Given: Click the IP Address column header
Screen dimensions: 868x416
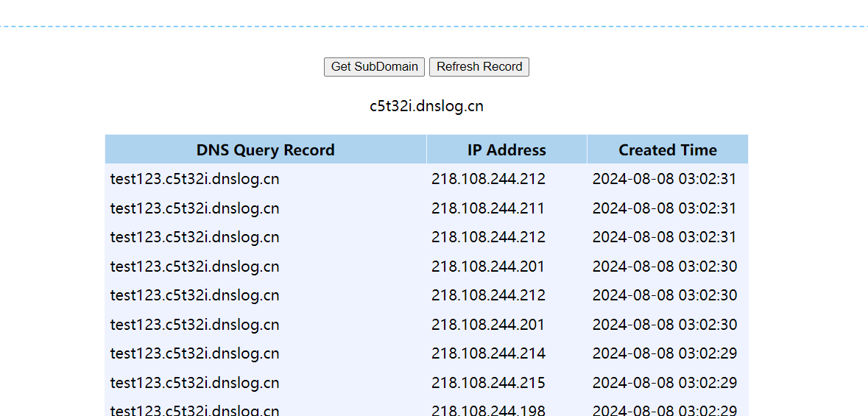Looking at the screenshot, I should point(507,149).
